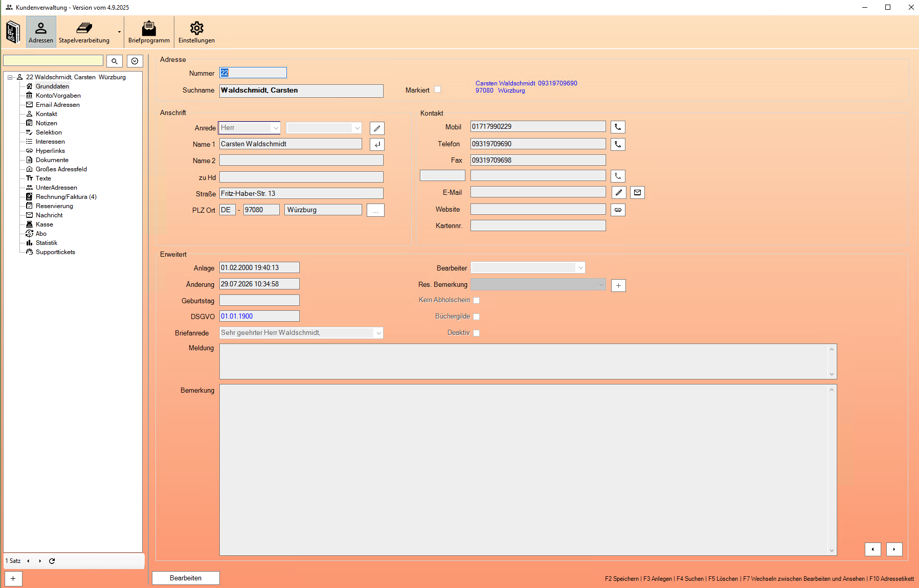Open Reservierung tree entry
This screenshot has width=919, height=588.
click(x=54, y=206)
